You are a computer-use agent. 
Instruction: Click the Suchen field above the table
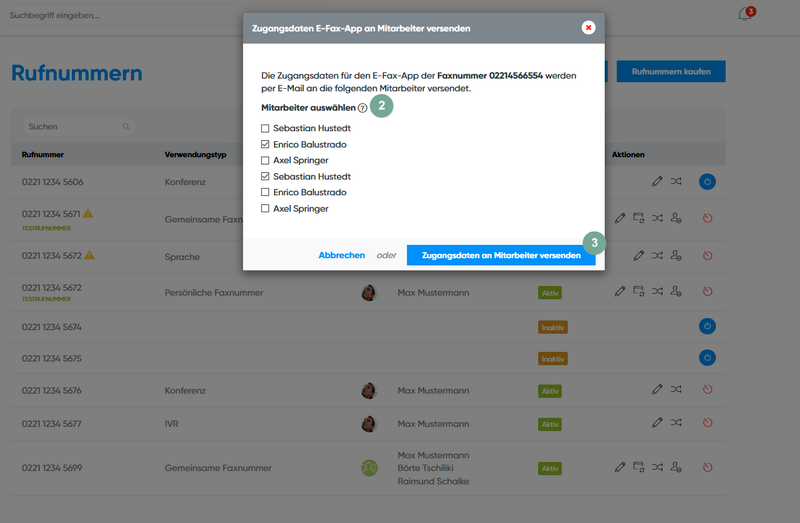75,127
